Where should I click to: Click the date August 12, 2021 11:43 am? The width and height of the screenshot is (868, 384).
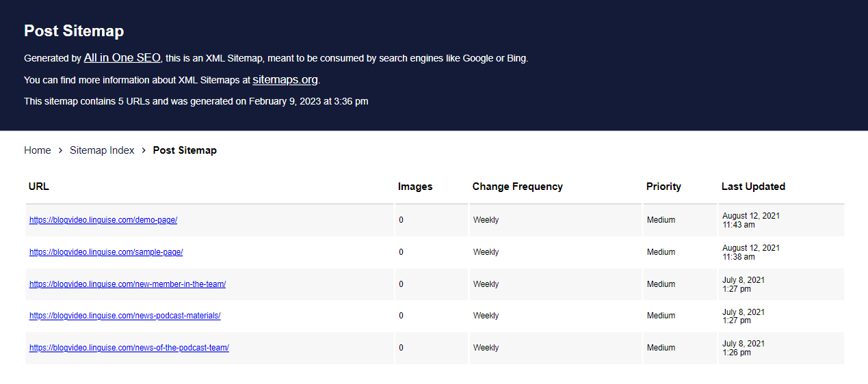[751, 220]
